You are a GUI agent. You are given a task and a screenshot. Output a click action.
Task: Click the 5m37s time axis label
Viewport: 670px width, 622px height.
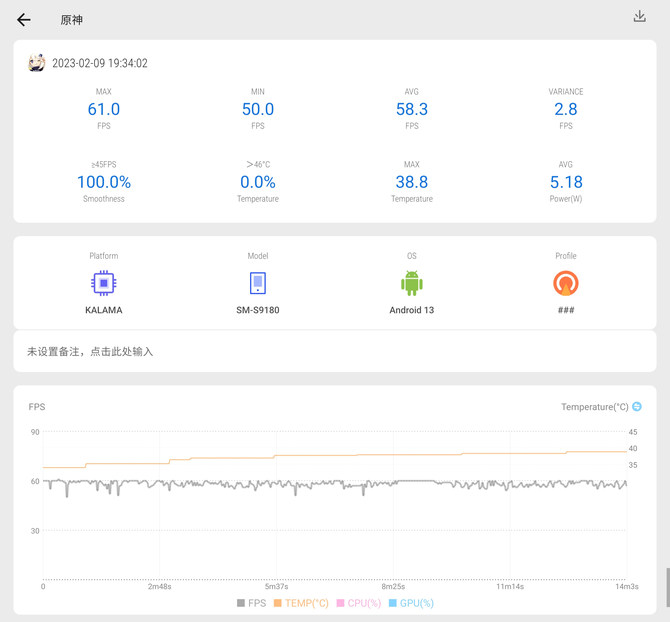pos(276,587)
